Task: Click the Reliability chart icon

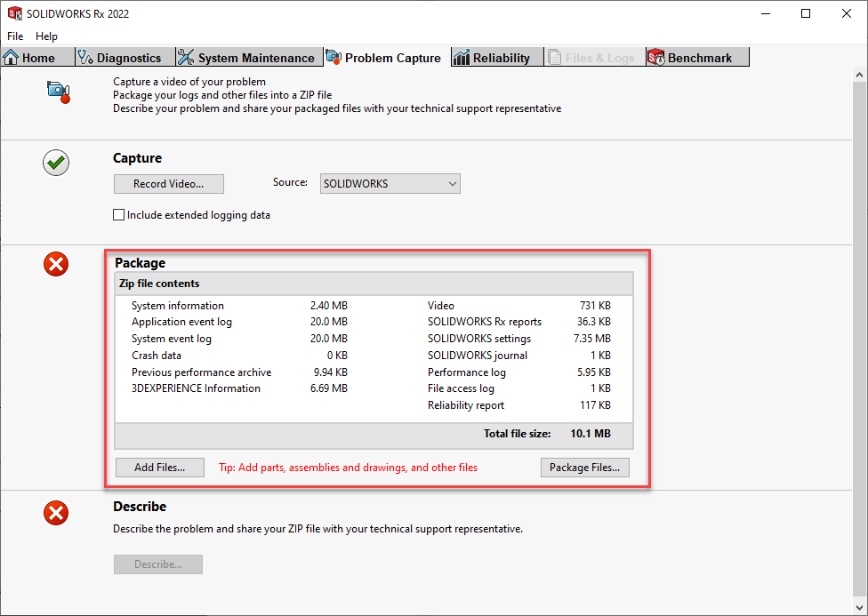Action: [462, 58]
